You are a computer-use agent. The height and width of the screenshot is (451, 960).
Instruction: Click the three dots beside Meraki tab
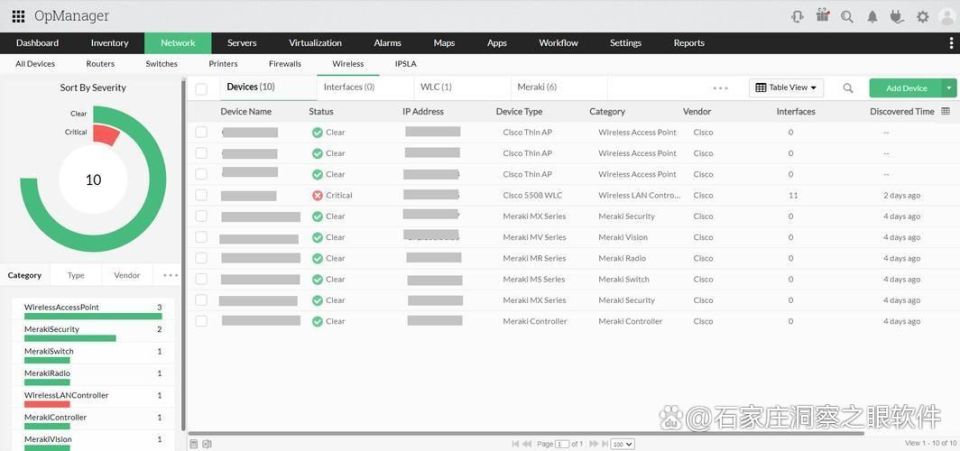click(721, 88)
